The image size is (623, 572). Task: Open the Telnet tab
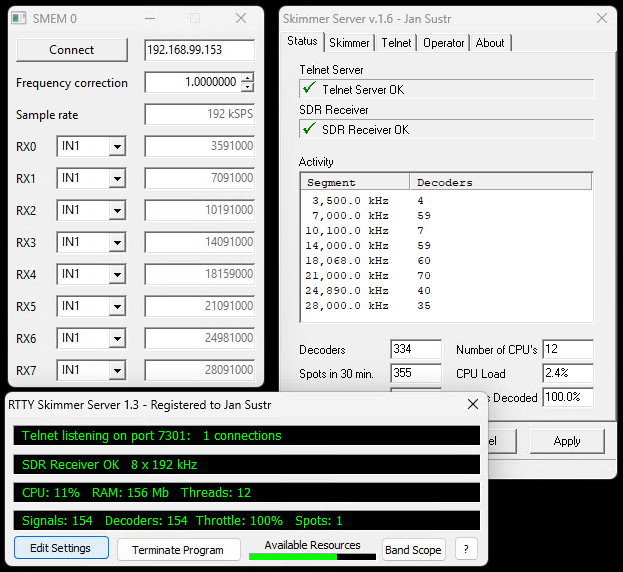click(x=396, y=43)
